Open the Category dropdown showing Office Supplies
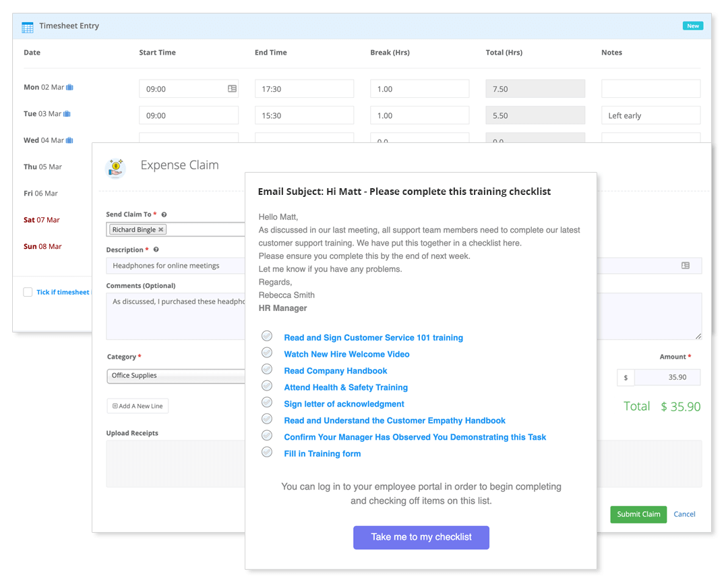 pyautogui.click(x=175, y=376)
